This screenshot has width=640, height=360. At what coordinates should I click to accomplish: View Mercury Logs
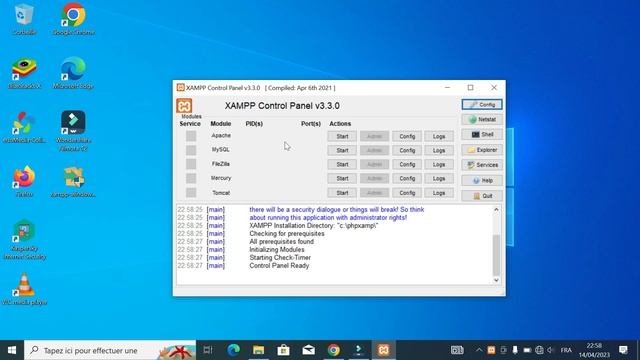[439, 179]
